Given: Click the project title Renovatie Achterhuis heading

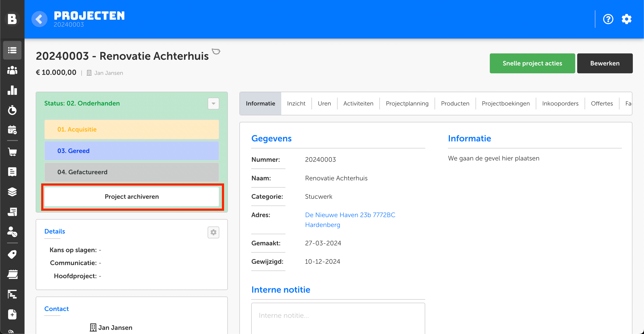Looking at the screenshot, I should (x=122, y=56).
